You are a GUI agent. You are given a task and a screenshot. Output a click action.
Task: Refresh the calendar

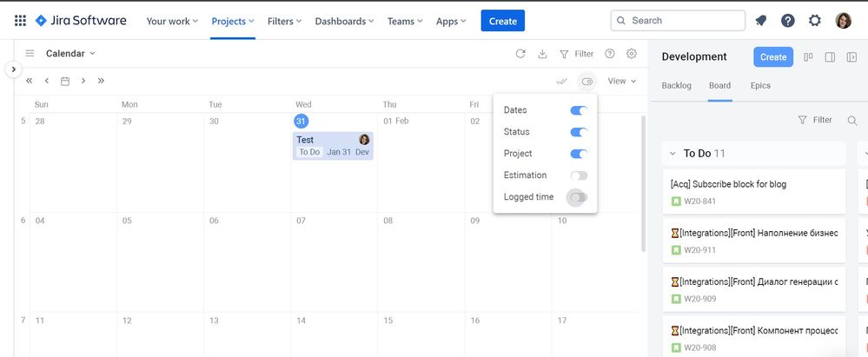[x=520, y=54]
